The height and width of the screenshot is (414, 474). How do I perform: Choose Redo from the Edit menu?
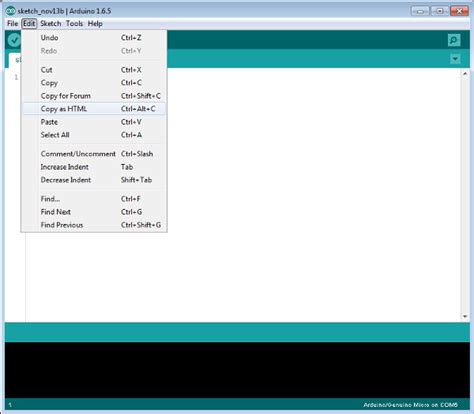tap(94, 51)
